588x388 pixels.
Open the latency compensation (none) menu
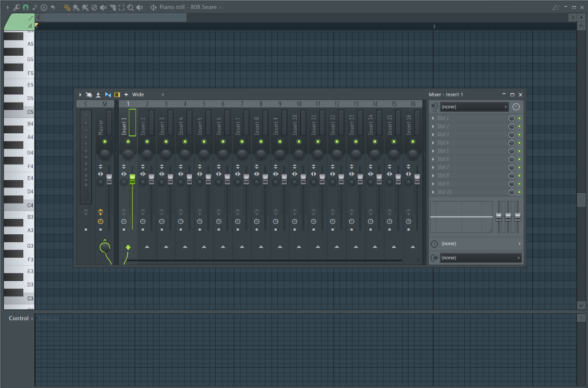click(x=481, y=243)
